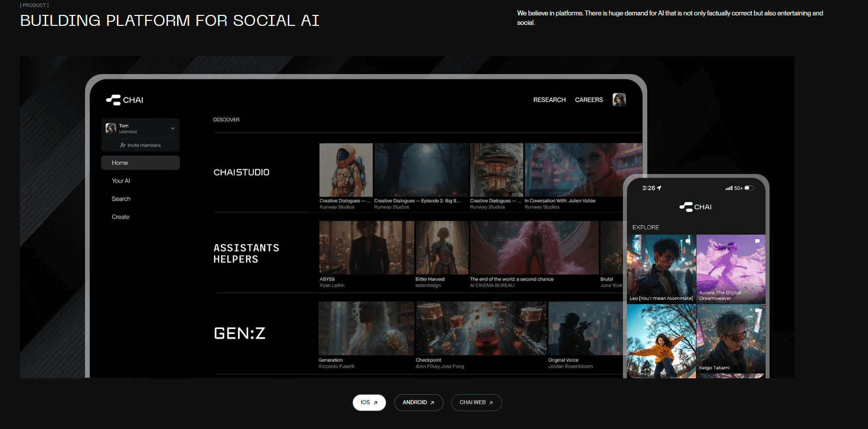
Task: Click the CHAI logo on the phone mockup
Action: 695,207
